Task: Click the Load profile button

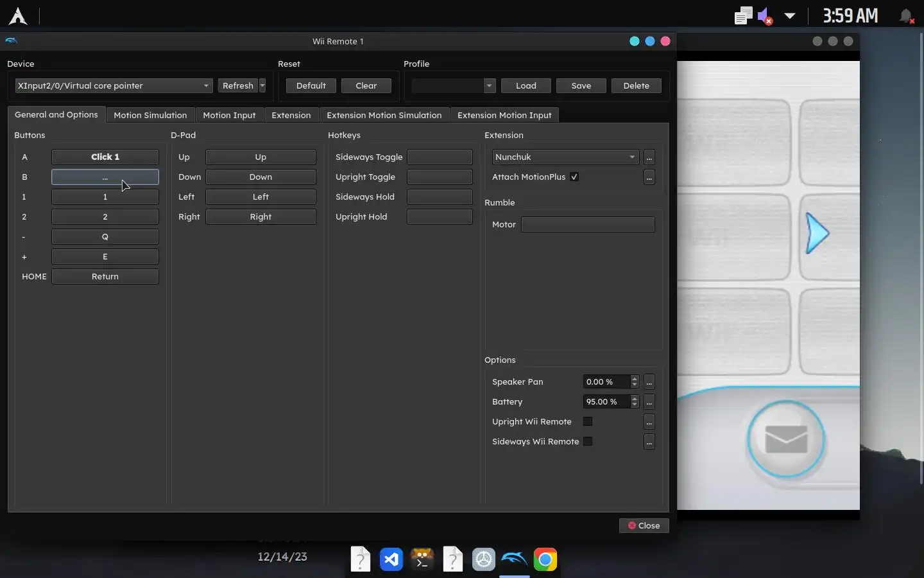Action: pos(526,85)
